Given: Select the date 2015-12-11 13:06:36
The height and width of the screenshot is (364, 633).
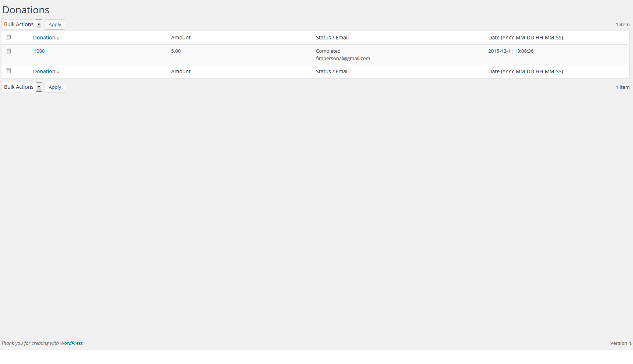Looking at the screenshot, I should [511, 51].
